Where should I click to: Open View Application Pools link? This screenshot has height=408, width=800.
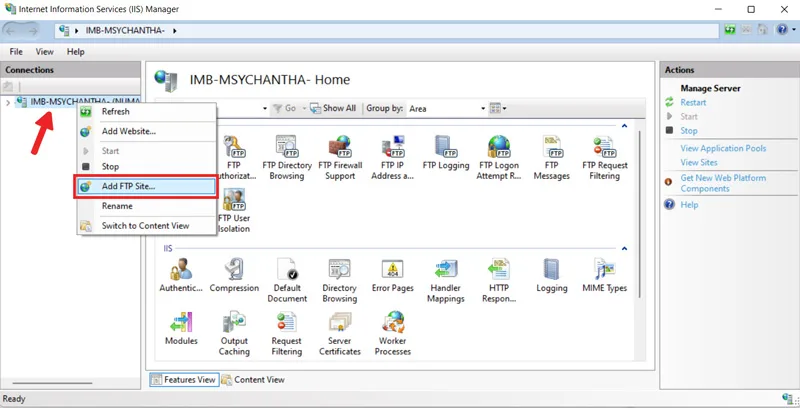(x=723, y=148)
